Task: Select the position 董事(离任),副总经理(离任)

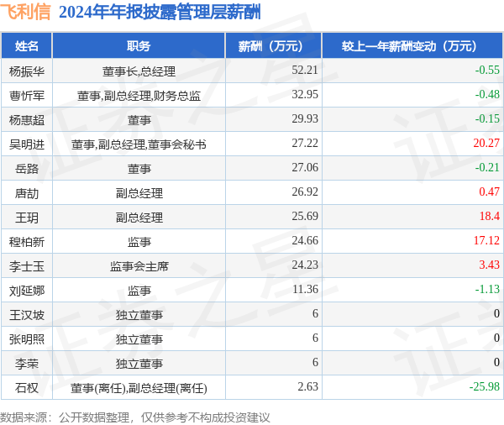Action: [139, 388]
